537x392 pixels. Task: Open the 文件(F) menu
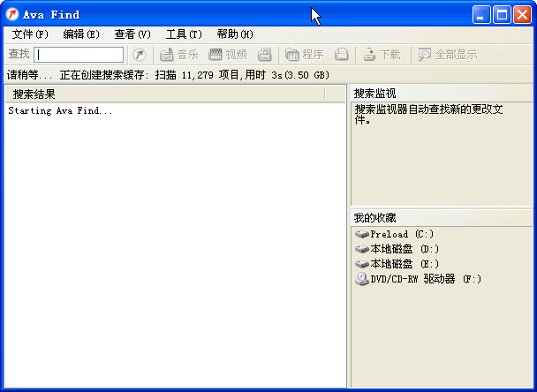point(30,34)
